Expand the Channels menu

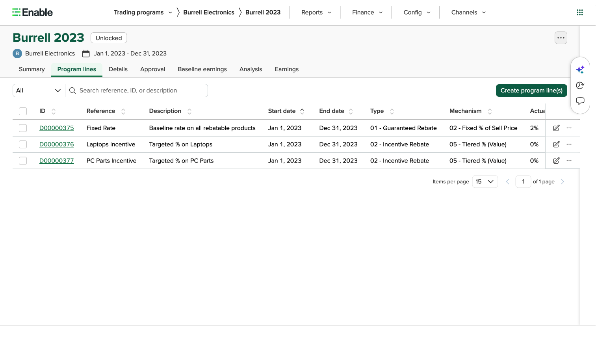(468, 13)
